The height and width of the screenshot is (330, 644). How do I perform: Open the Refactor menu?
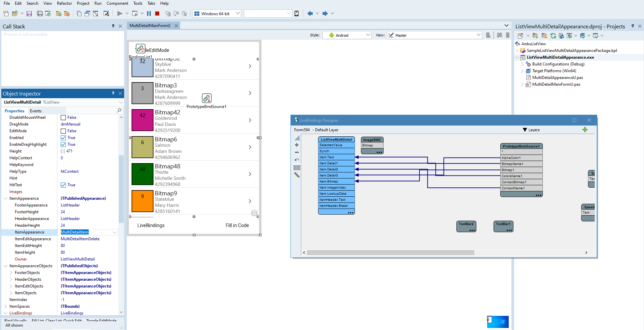pyautogui.click(x=64, y=3)
